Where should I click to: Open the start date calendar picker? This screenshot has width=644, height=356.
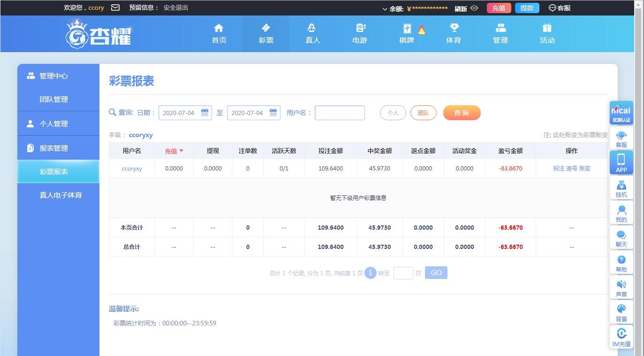coord(205,113)
